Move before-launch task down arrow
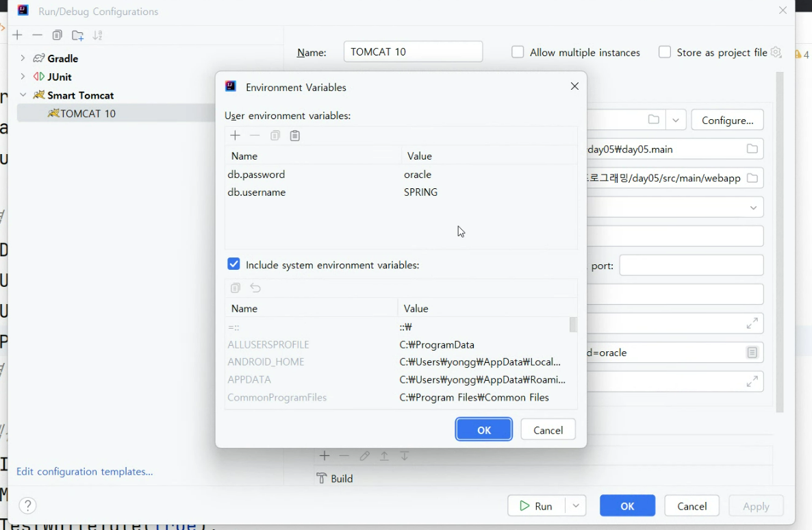This screenshot has height=530, width=812. (x=405, y=456)
